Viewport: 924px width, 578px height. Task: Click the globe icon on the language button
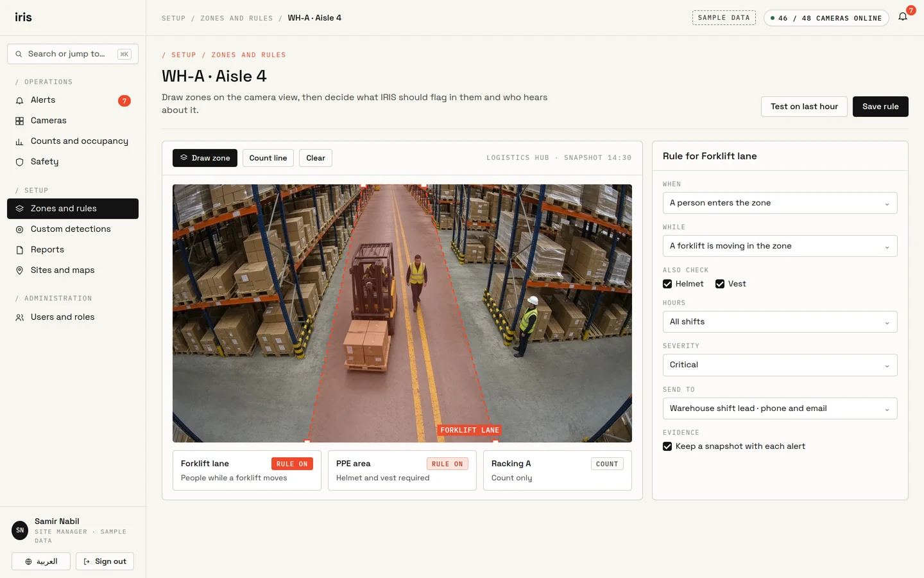point(28,561)
